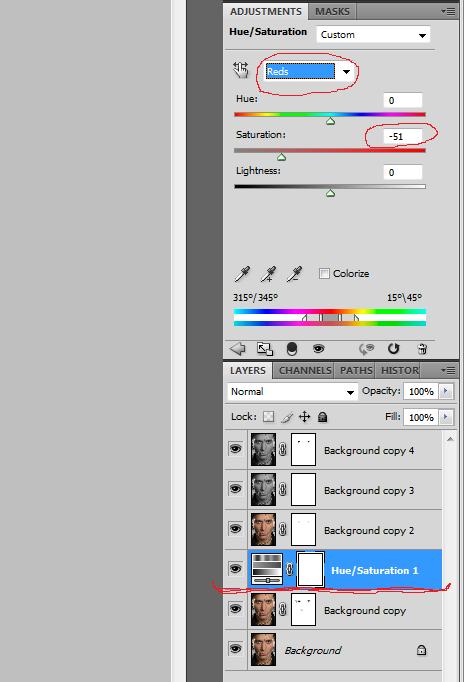This screenshot has width=464, height=682.
Task: Enable the Colorize checkbox
Action: coord(324,273)
